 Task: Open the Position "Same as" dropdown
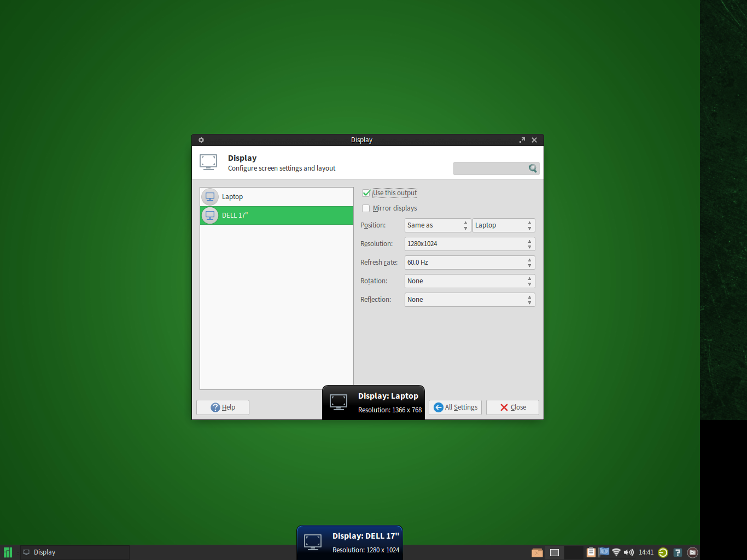pyautogui.click(x=437, y=225)
